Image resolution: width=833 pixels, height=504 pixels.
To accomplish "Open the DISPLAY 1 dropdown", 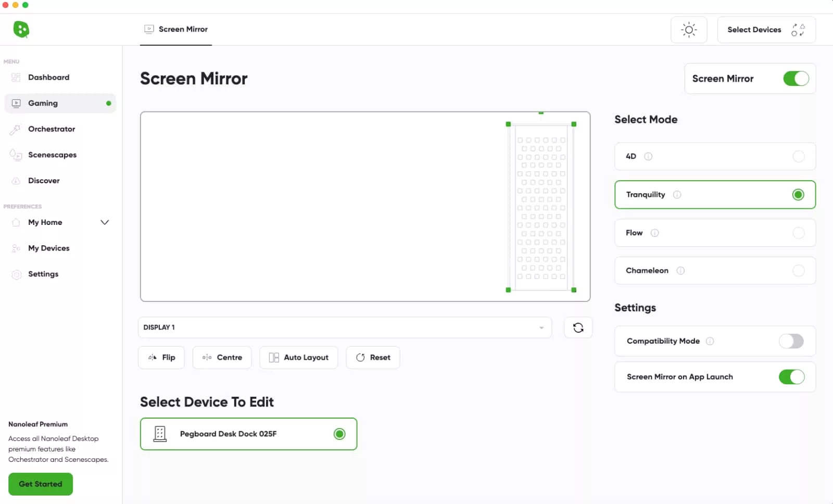I will pos(344,327).
